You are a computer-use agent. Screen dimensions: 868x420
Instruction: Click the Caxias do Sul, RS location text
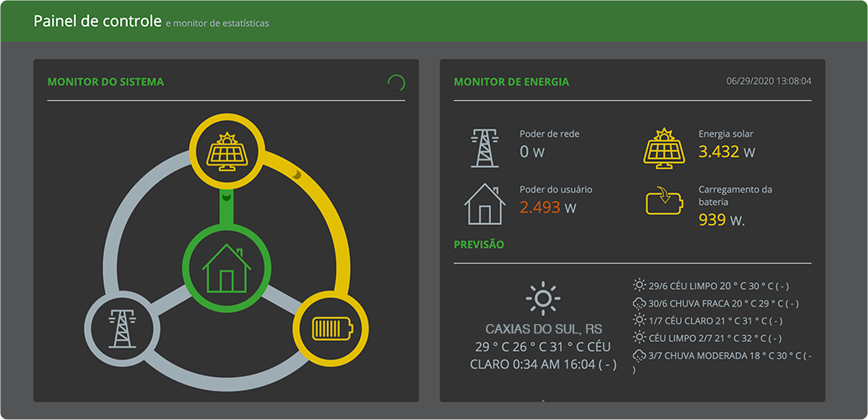543,328
